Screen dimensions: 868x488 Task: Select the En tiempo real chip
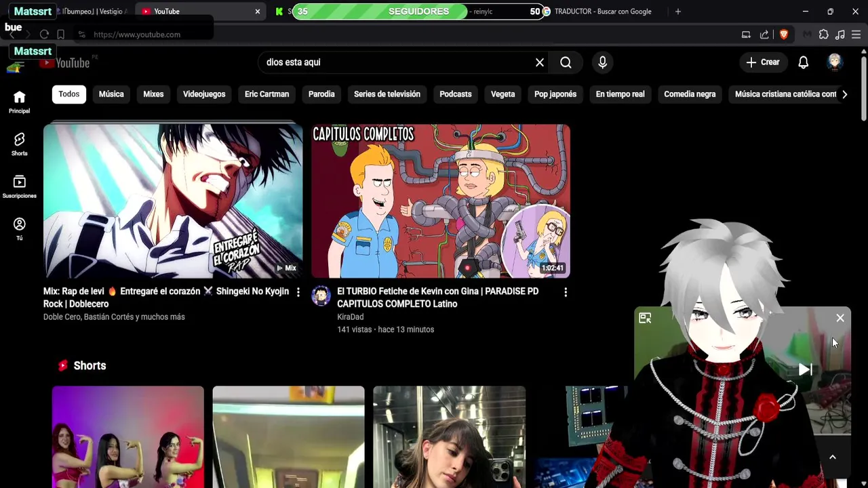tap(620, 94)
